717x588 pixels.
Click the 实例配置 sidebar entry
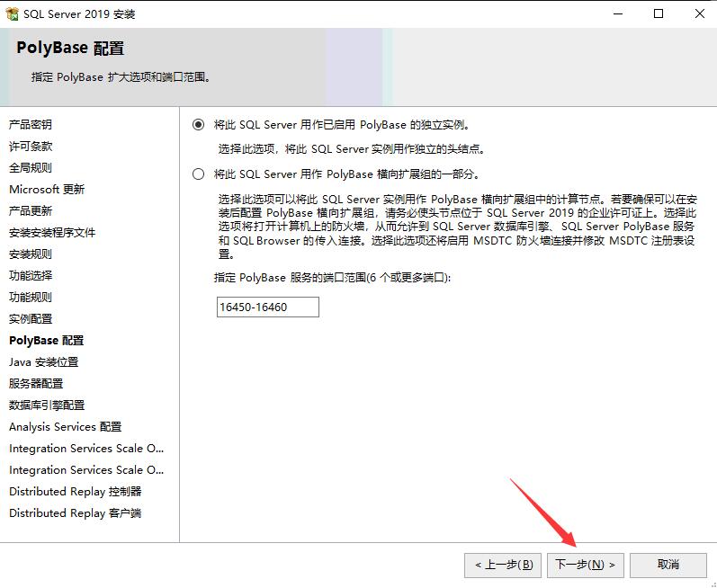pos(31,319)
